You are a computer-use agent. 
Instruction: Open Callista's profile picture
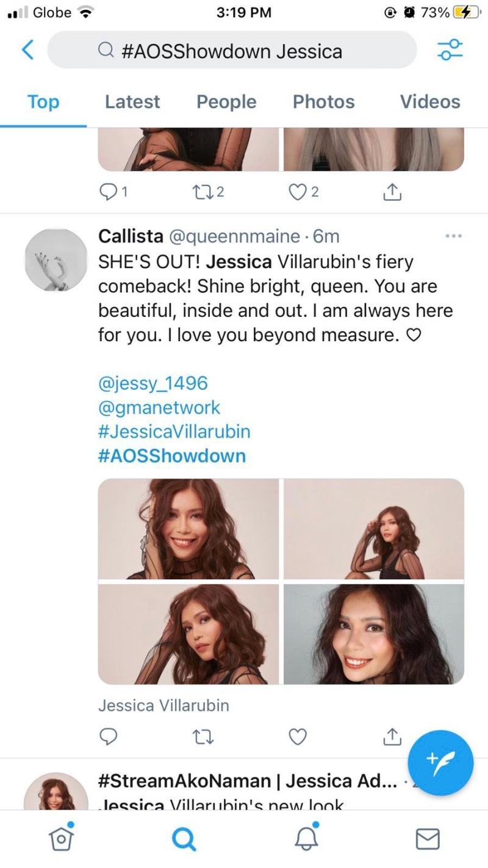(55, 261)
